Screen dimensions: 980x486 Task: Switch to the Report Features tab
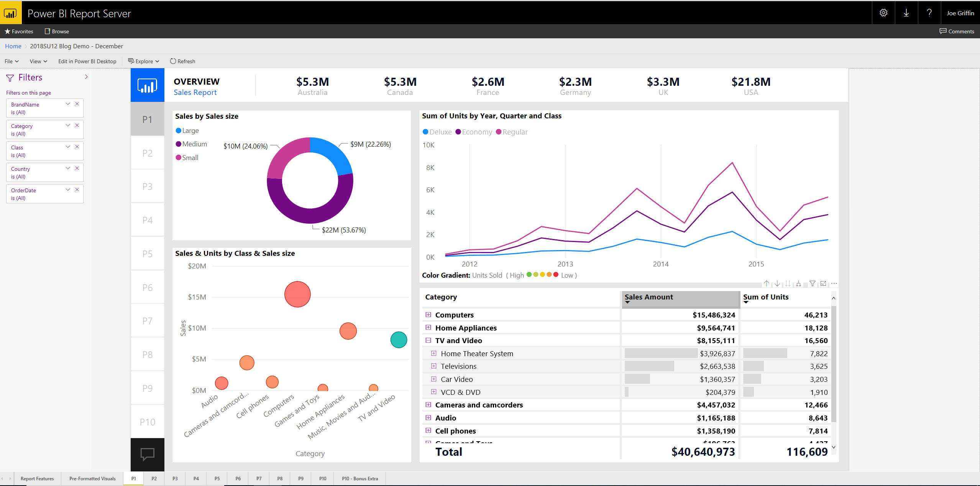click(x=37, y=479)
